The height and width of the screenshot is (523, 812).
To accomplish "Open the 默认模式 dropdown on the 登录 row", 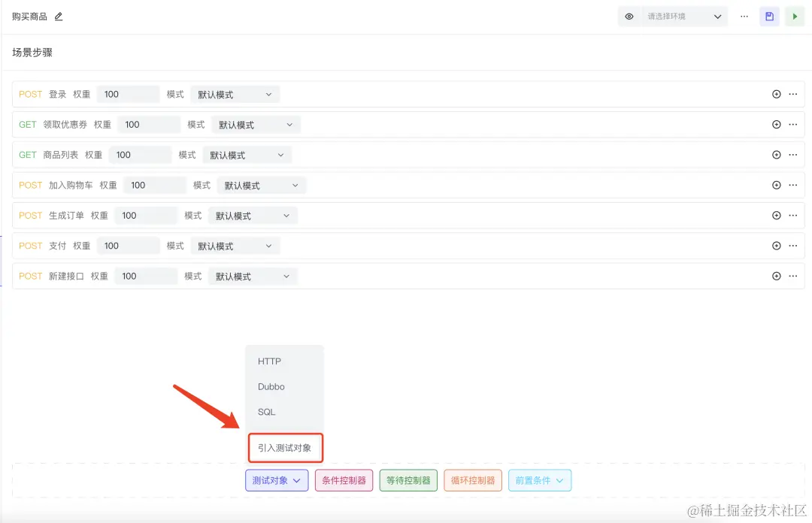I will pos(235,94).
